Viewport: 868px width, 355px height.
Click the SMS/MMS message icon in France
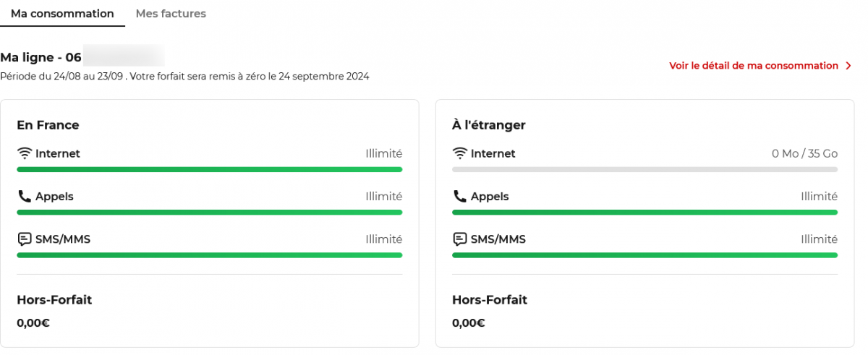pos(25,239)
